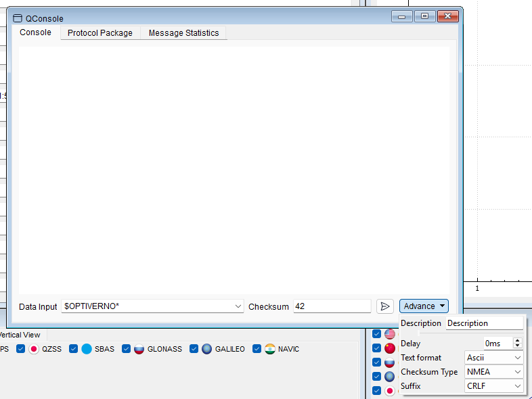The height and width of the screenshot is (399, 532).
Task: Click the GALILEO globe icon
Action: (206, 349)
